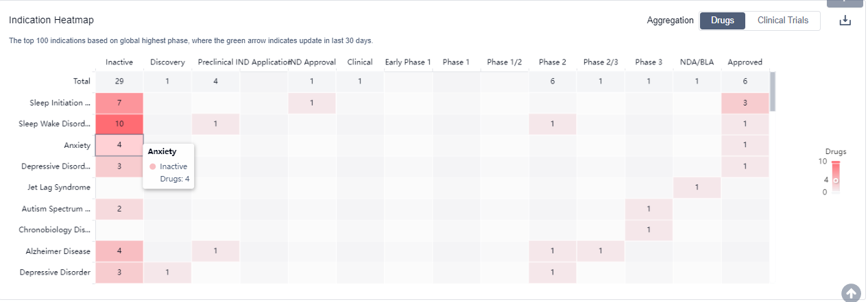This screenshot has width=868, height=302.
Task: Switch aggregation to Clinical Trials
Action: click(783, 21)
